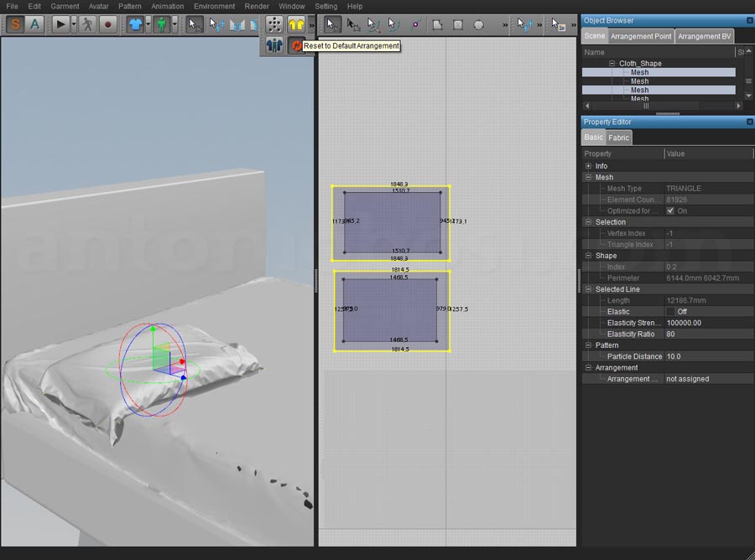
Task: Close the Property Editor panel
Action: [x=750, y=122]
